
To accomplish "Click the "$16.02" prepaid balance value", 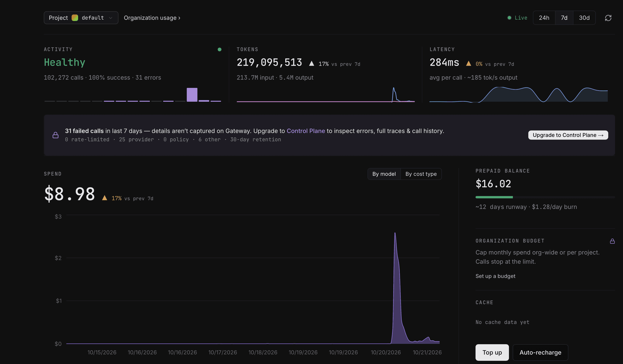I will (x=493, y=184).
